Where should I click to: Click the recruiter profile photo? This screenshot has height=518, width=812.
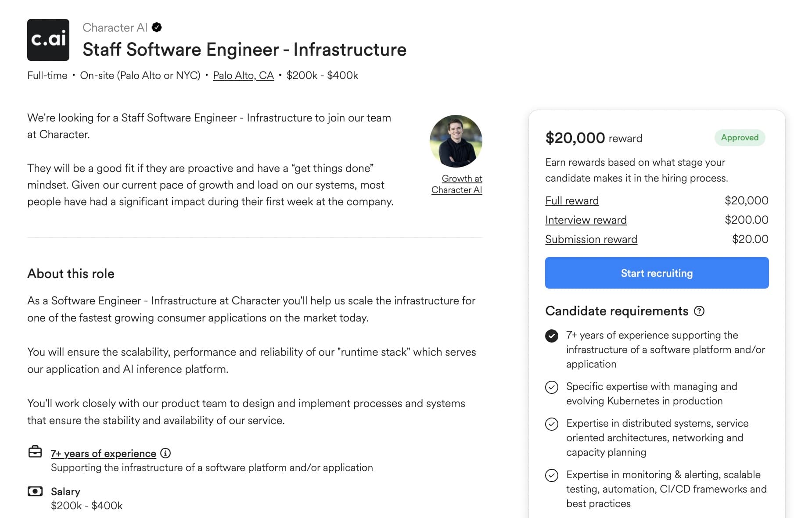pos(456,141)
